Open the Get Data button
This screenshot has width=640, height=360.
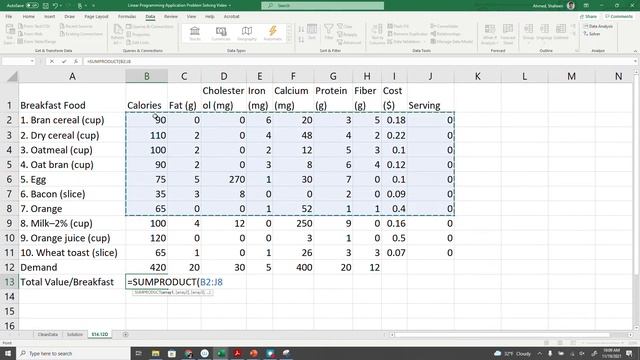pyautogui.click(x=9, y=34)
